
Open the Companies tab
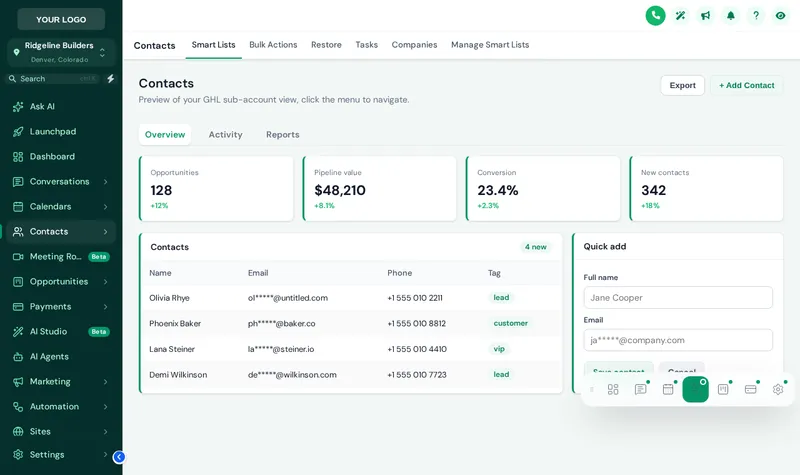(414, 45)
